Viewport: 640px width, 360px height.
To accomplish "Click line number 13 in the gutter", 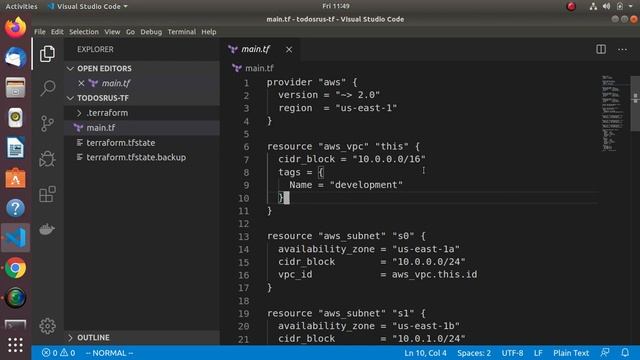I will 244,237.
